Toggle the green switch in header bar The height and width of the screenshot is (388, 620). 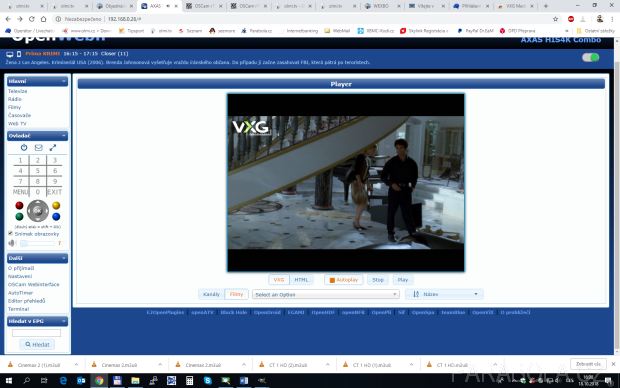point(590,57)
